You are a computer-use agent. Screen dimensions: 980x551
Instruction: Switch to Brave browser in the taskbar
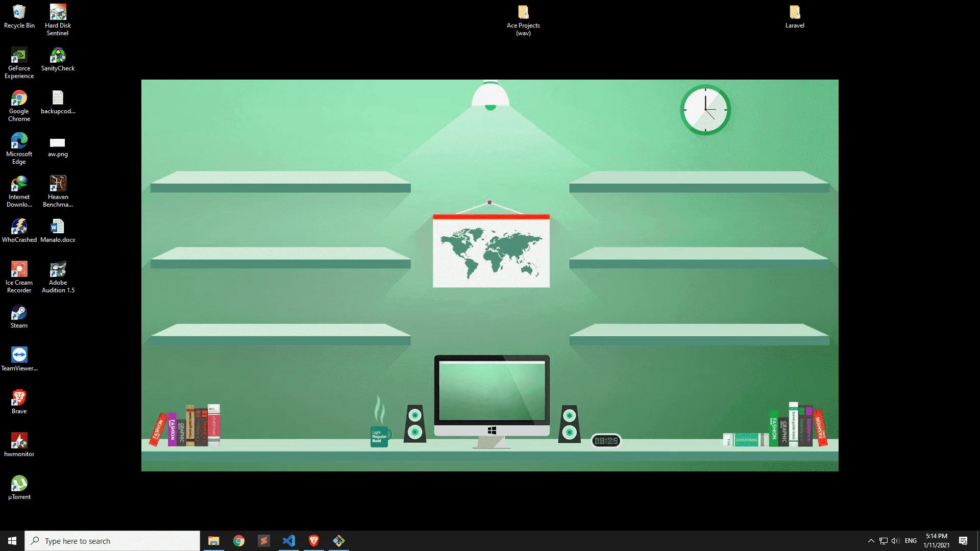tap(313, 541)
